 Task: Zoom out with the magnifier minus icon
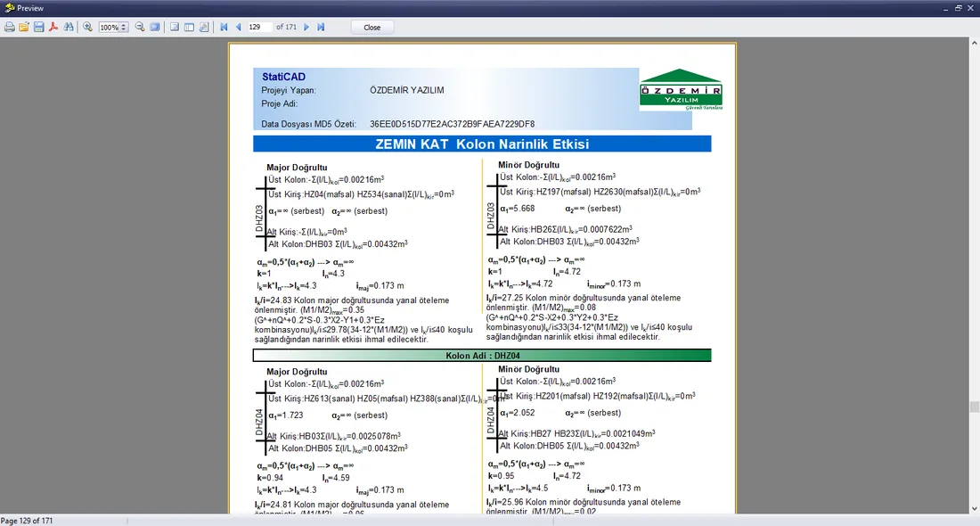tap(140, 27)
